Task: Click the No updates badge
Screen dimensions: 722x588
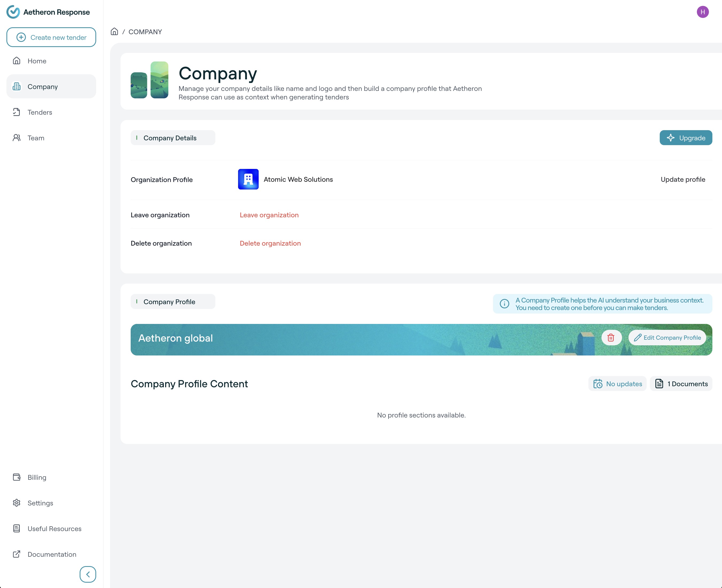Action: pyautogui.click(x=617, y=384)
